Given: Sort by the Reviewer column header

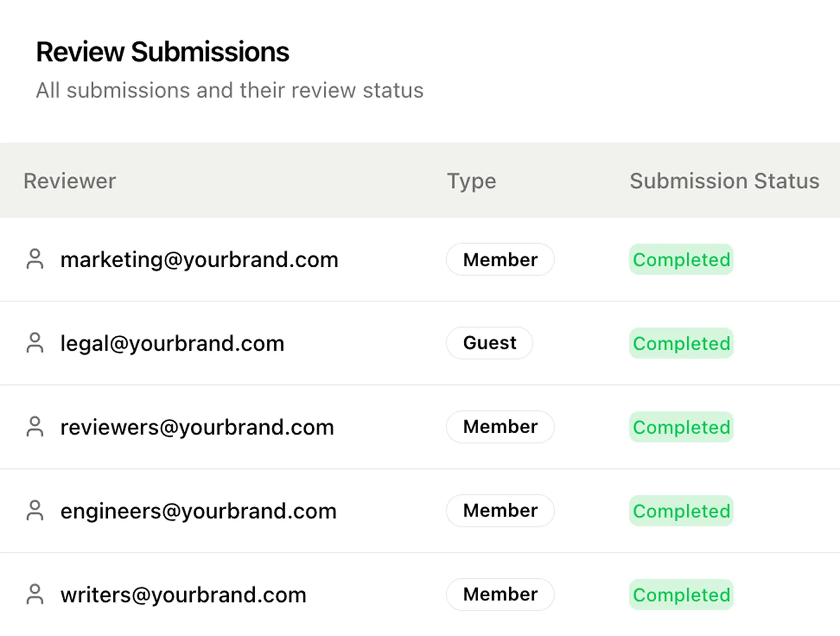Looking at the screenshot, I should click(70, 181).
